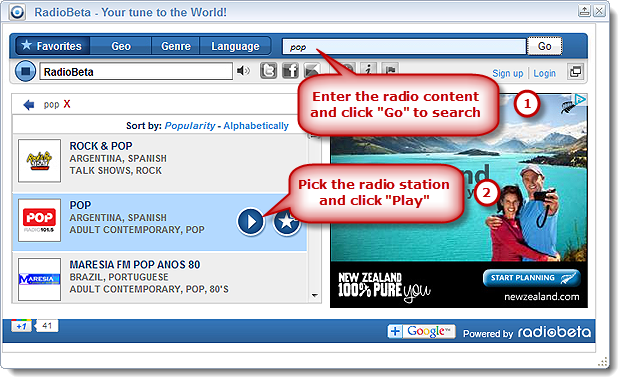Screen dimensions: 625x384
Task: Click 'TALK SHOWS, ROCK' genre text
Action: [x=116, y=170]
